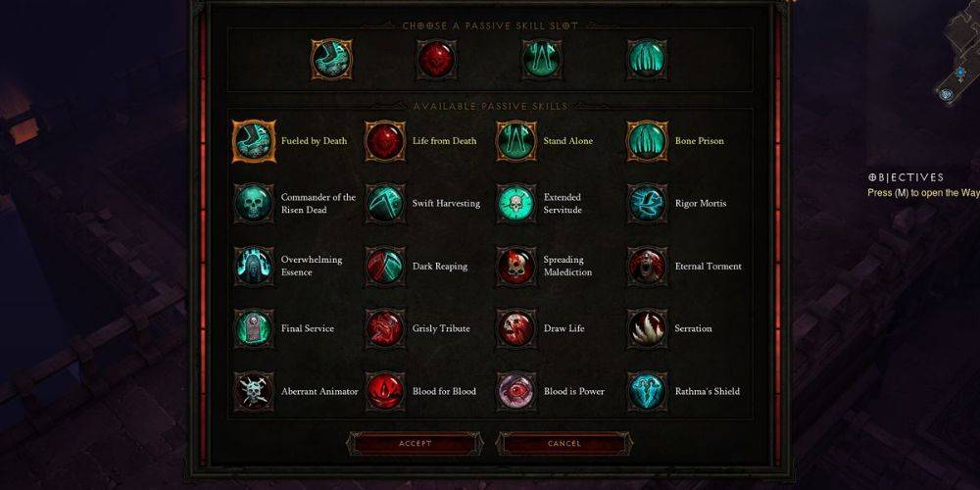Choose the Eternal Torment skill label

(709, 267)
